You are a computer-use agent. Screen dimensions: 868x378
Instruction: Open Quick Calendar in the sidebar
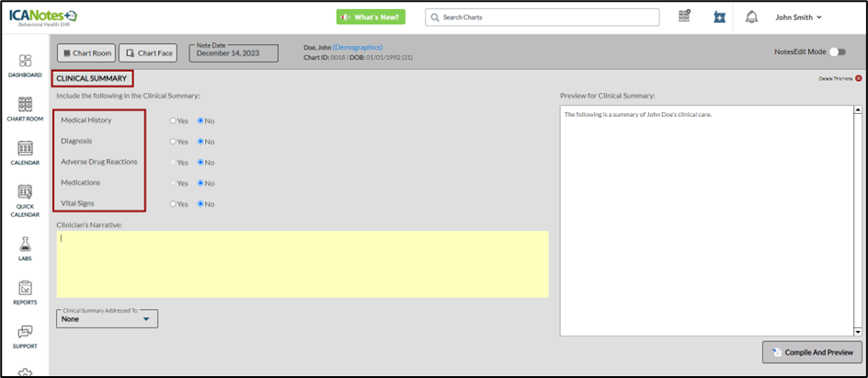click(26, 200)
